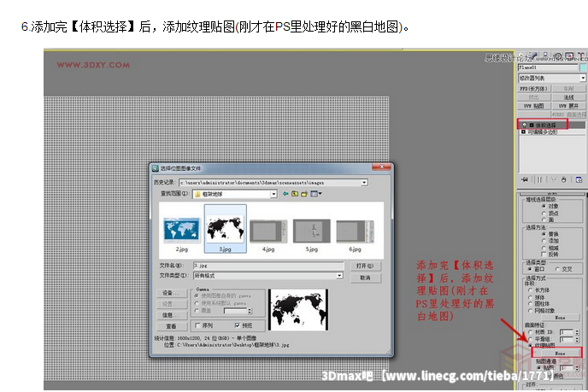Toggle show end result icon below stack

click(x=539, y=180)
